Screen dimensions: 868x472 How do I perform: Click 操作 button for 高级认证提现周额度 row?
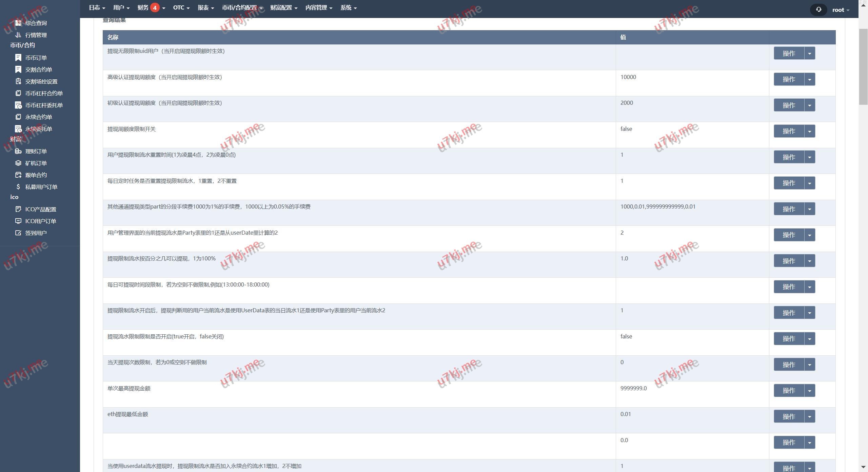click(x=789, y=79)
